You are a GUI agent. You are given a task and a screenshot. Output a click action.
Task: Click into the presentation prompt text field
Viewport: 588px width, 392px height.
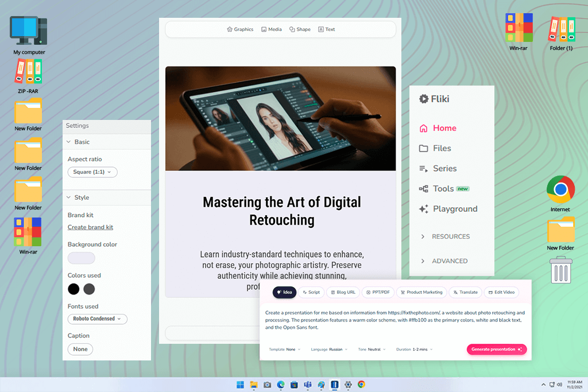point(395,320)
